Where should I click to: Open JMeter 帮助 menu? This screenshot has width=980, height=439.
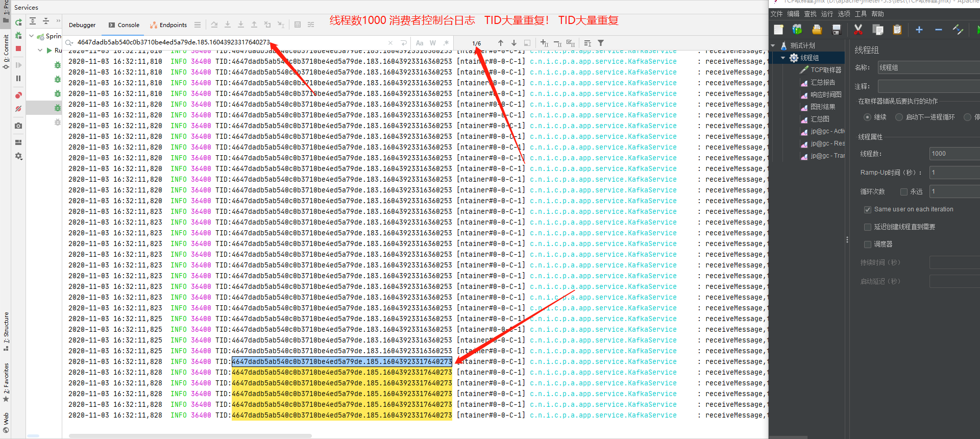point(877,14)
